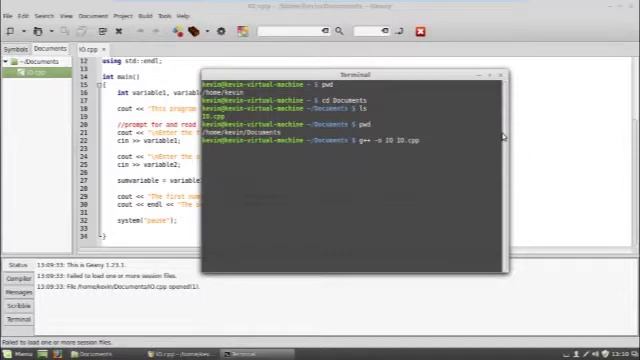Image resolution: width=640 pixels, height=360 pixels.
Task: Switch to the bottom Terminal tab
Action: click(x=18, y=319)
